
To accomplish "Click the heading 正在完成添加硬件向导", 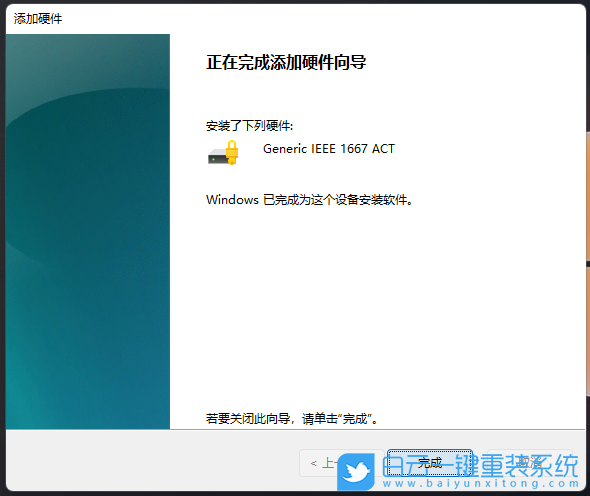I will 286,62.
